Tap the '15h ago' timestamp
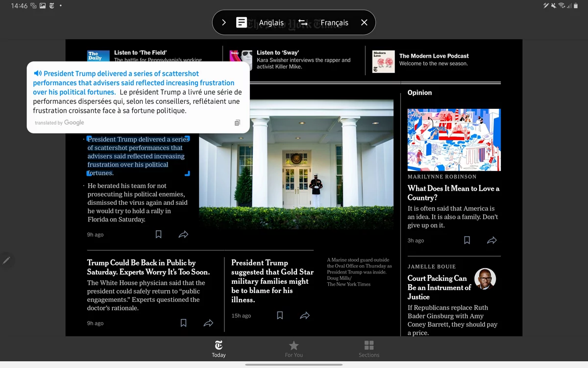588x368 pixels. tap(241, 316)
